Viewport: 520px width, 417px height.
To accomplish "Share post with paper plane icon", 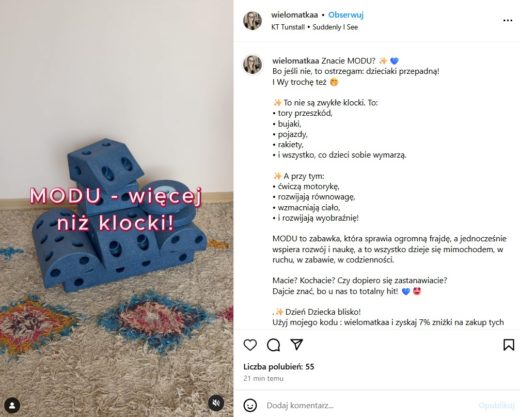I will tap(296, 344).
